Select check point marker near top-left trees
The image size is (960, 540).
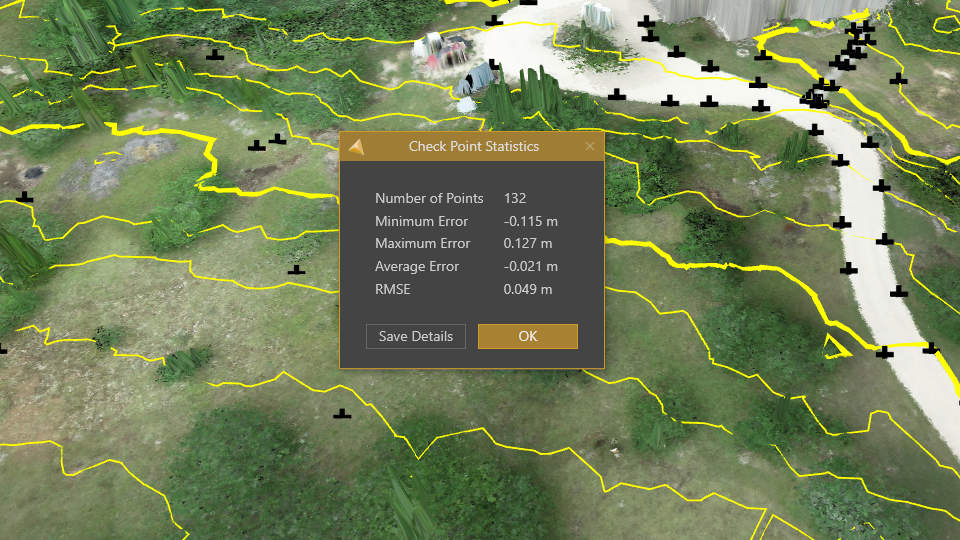pyautogui.click(x=213, y=55)
